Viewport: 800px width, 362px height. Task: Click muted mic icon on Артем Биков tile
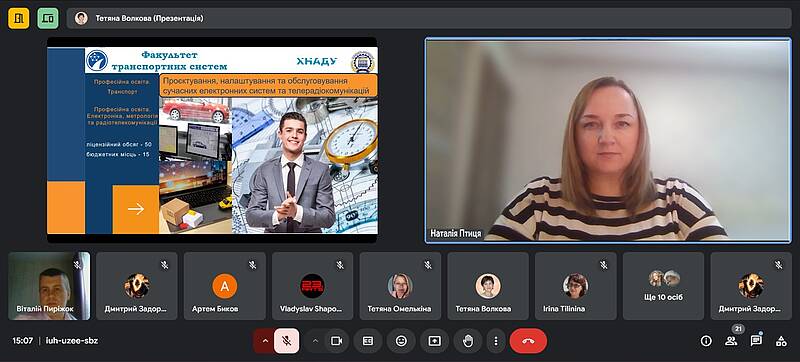coord(253,265)
